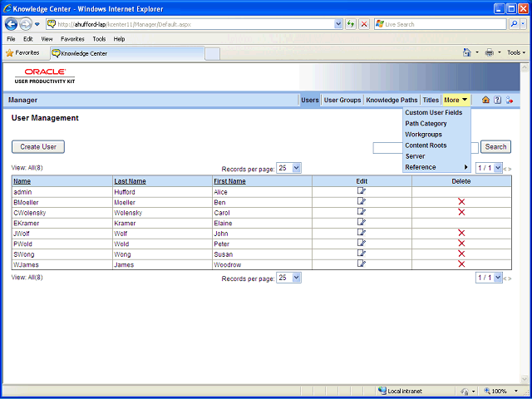Click the logout icon in Manager bar

pyautogui.click(x=510, y=100)
